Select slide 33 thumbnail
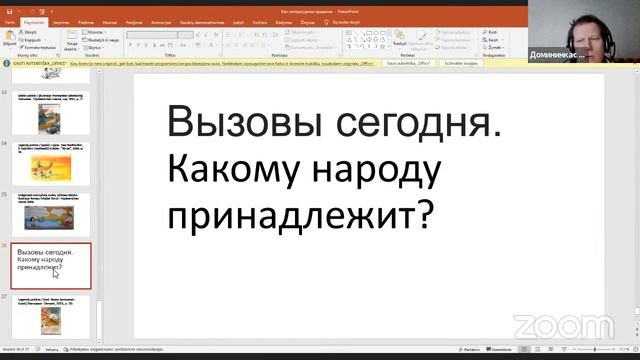Image resolution: width=640 pixels, height=360 pixels. click(x=51, y=113)
